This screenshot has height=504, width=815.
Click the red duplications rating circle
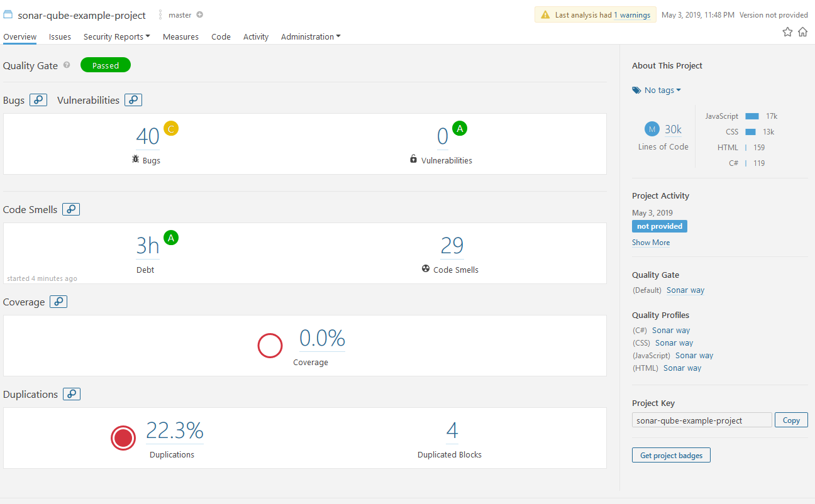[123, 438]
